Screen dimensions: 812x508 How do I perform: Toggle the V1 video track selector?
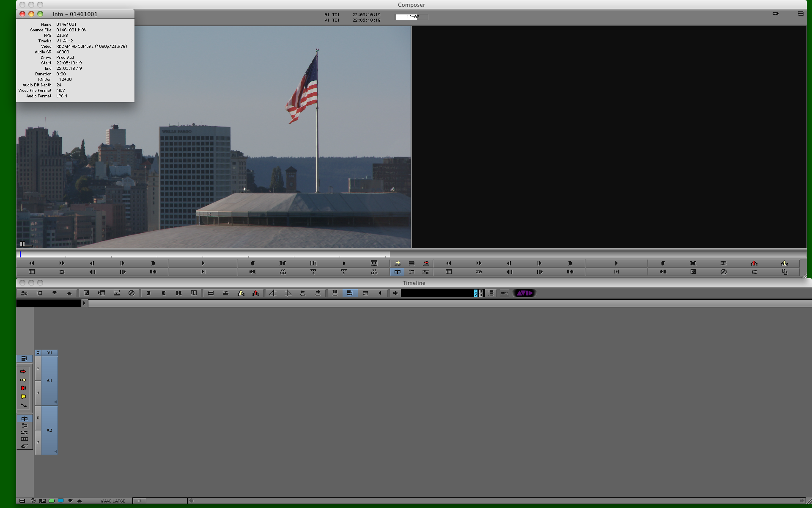pyautogui.click(x=50, y=353)
